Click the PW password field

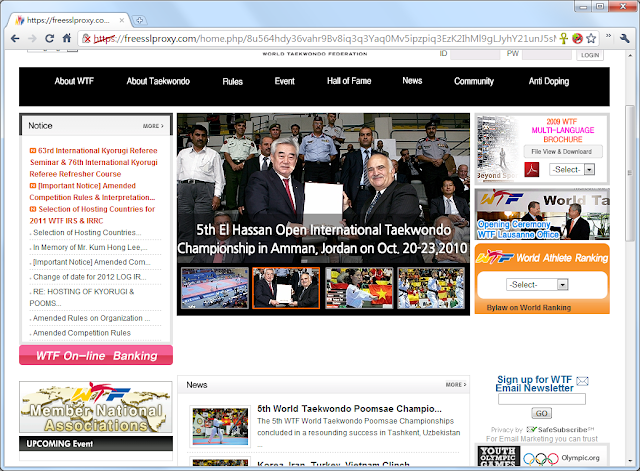pos(547,54)
